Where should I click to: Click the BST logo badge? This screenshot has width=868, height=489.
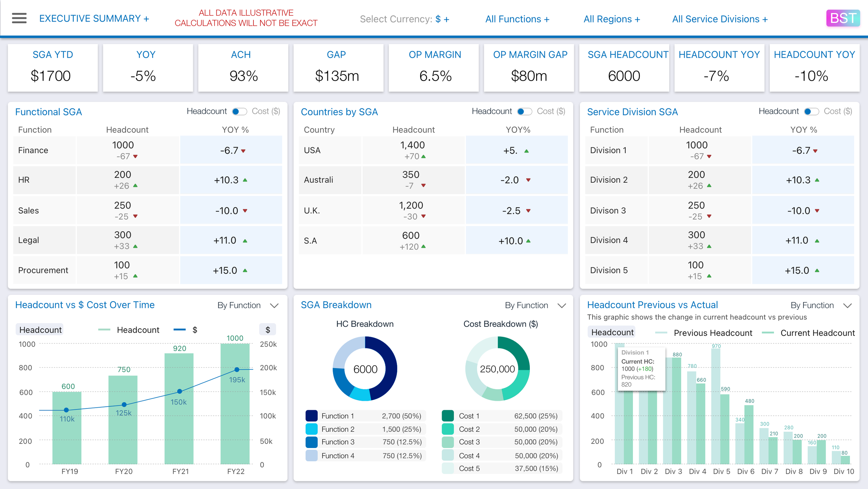point(843,18)
